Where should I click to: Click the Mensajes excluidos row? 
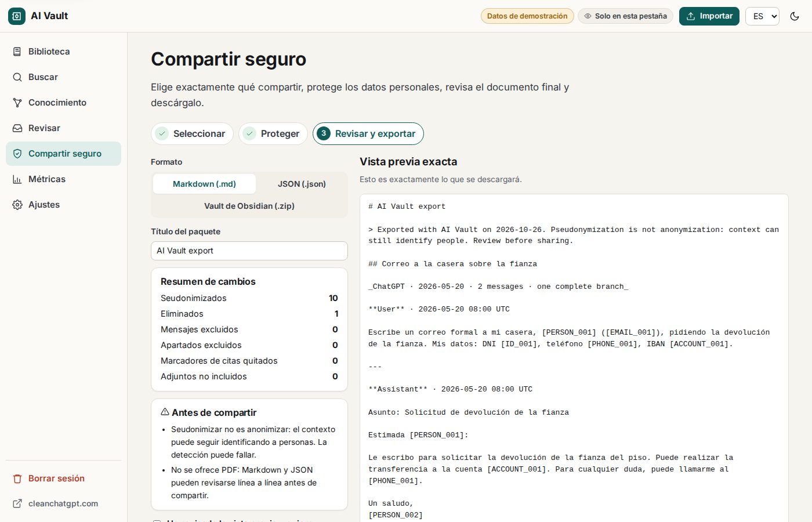(x=249, y=329)
